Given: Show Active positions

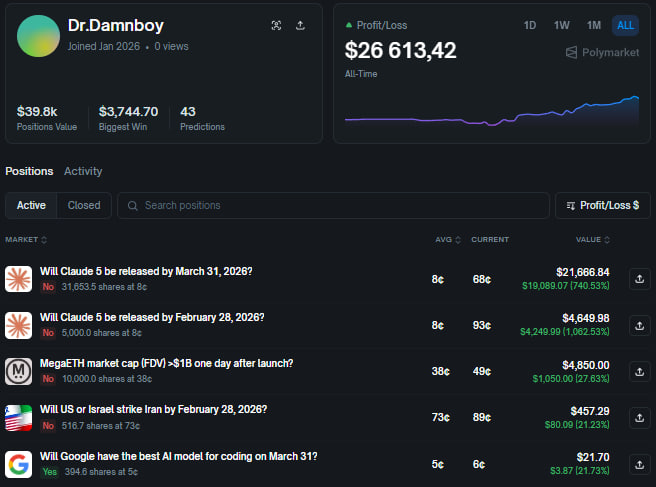Looking at the screenshot, I should pos(31,205).
